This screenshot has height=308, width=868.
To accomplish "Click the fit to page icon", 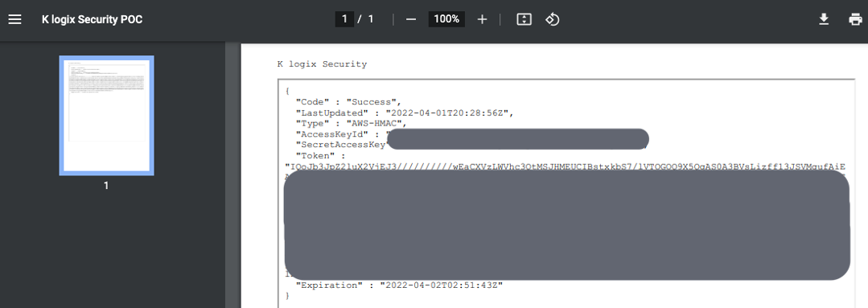I will (524, 19).
